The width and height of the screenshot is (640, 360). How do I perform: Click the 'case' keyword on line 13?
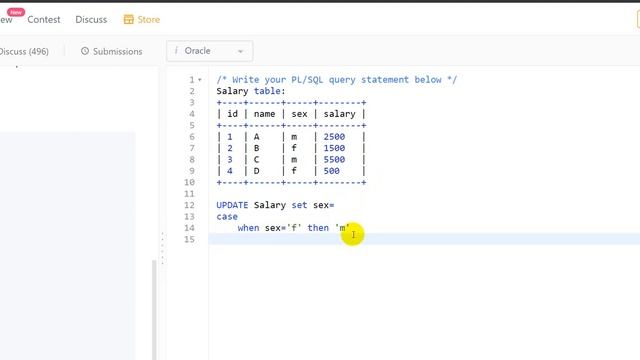coord(227,216)
